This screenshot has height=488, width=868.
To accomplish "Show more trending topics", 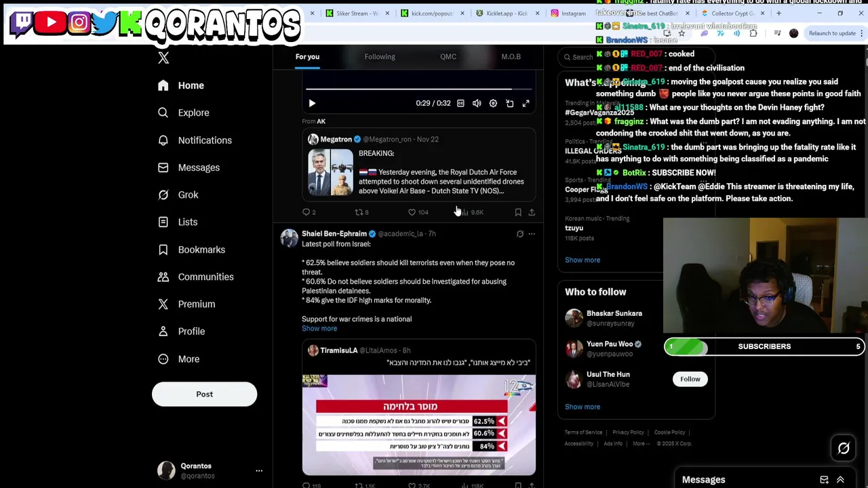I will [x=583, y=260].
